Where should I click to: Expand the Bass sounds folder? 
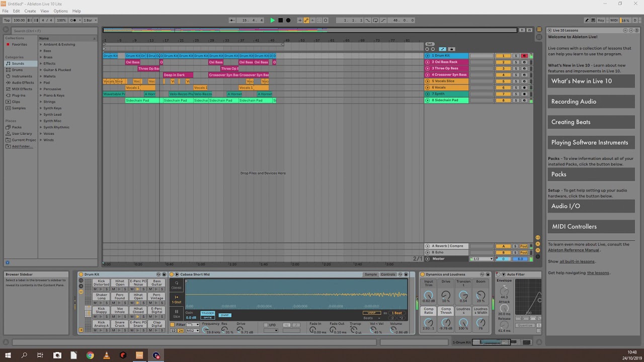click(41, 51)
